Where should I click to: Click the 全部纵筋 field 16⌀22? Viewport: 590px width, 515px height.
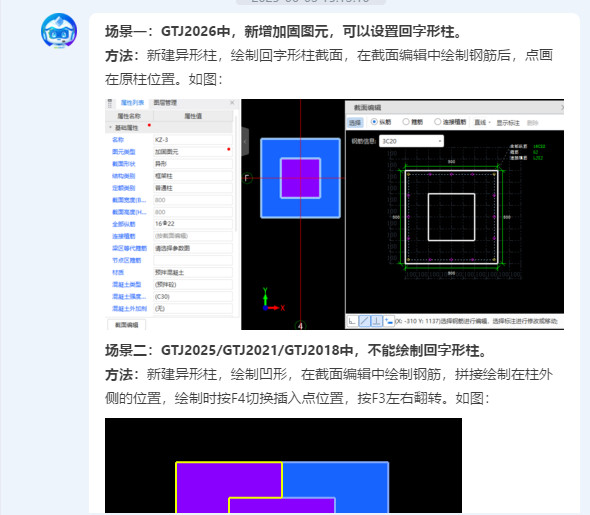pos(193,224)
